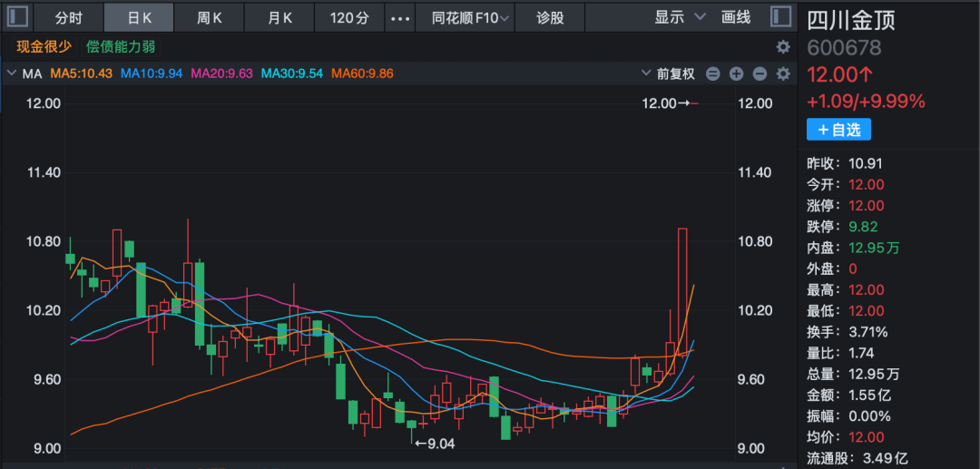Click the zoom-in plus icon
This screenshot has width=980, height=469.
[736, 74]
